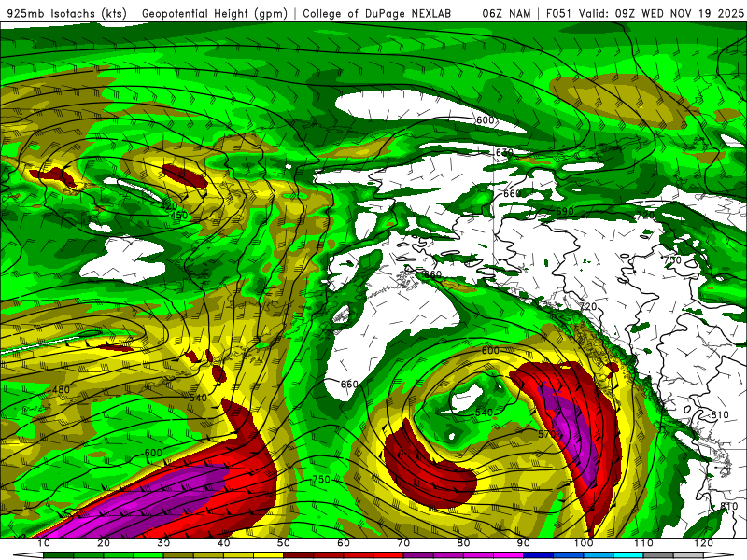
Task: Select the cyan 105-110 kt color swatch
Action: coord(628,555)
